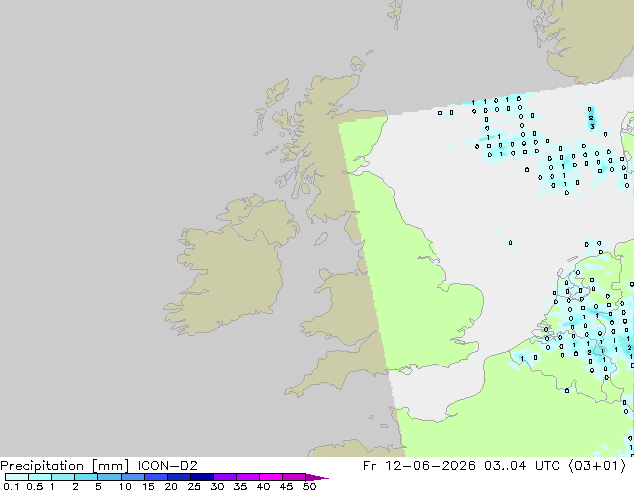Choose the dark navy swatch starting at 25

(x=202, y=477)
